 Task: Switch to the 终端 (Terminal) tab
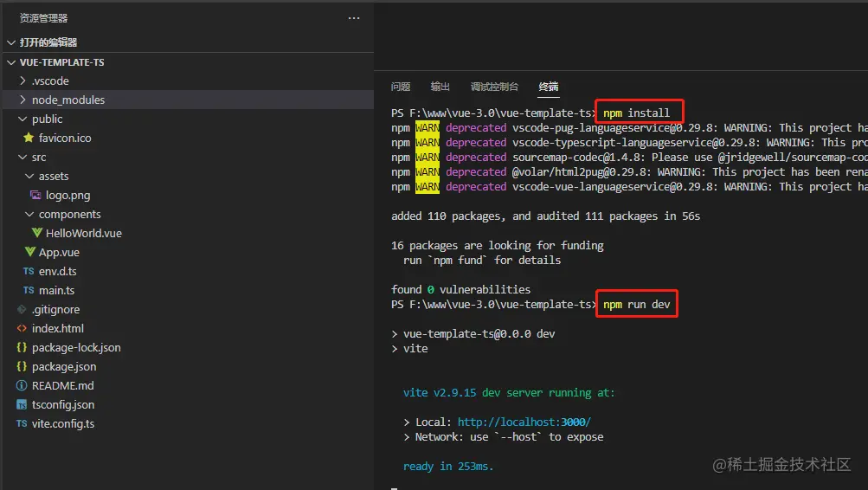(548, 87)
